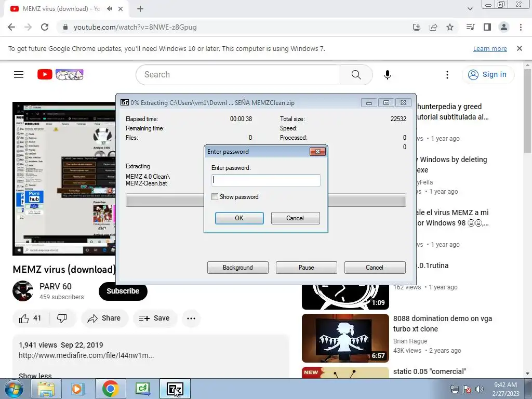Open Learn more link in update bar

(490, 48)
